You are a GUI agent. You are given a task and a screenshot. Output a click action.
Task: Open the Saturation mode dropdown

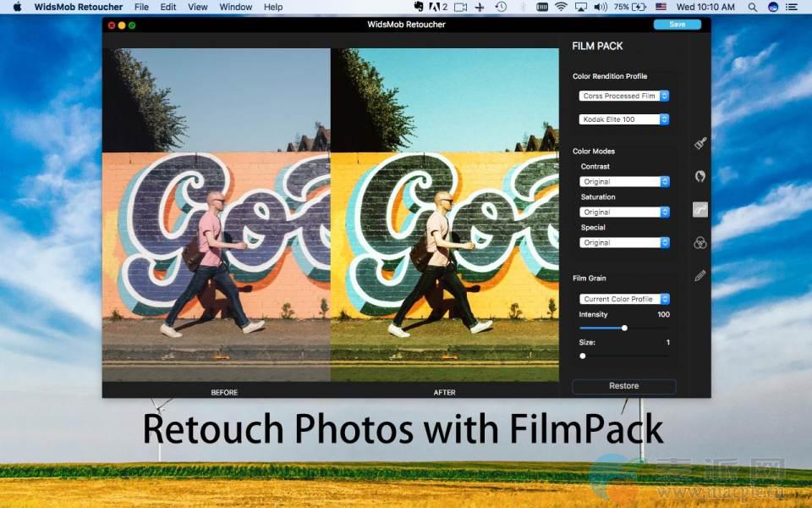(624, 213)
